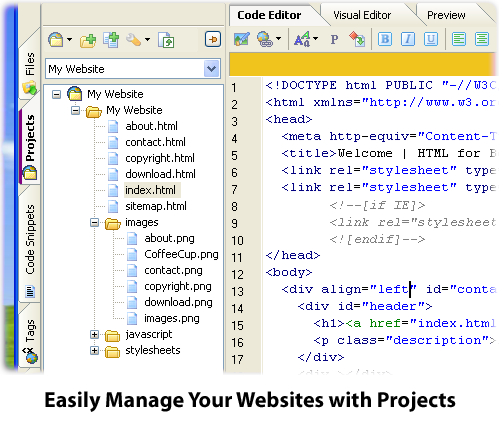The width and height of the screenshot is (500, 425).
Task: Align text center
Action: [x=482, y=39]
